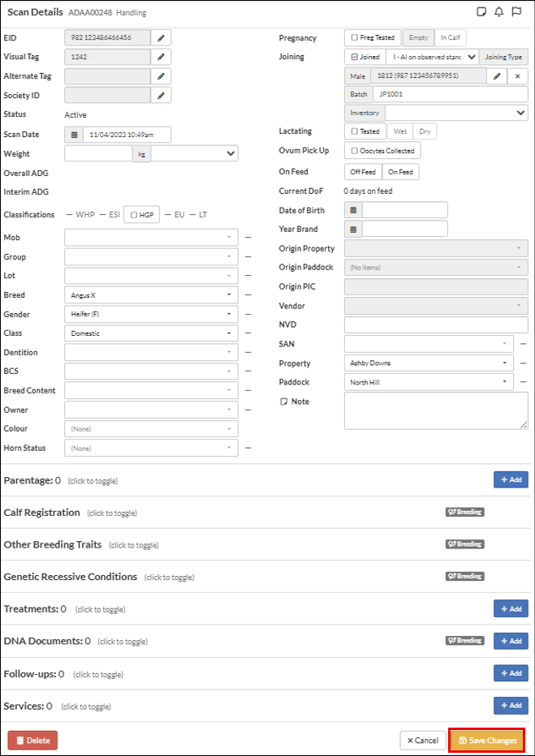Expand the Paddock dropdown North Hill
Image resolution: width=535 pixels, height=756 pixels.
pyautogui.click(x=429, y=382)
